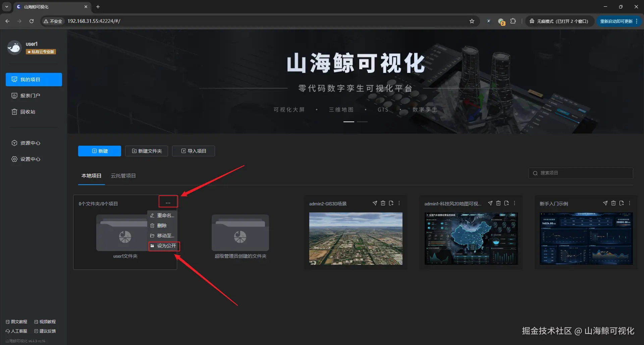
Task: Open the user1文件夹 ellipsis menu
Action: [x=168, y=203]
